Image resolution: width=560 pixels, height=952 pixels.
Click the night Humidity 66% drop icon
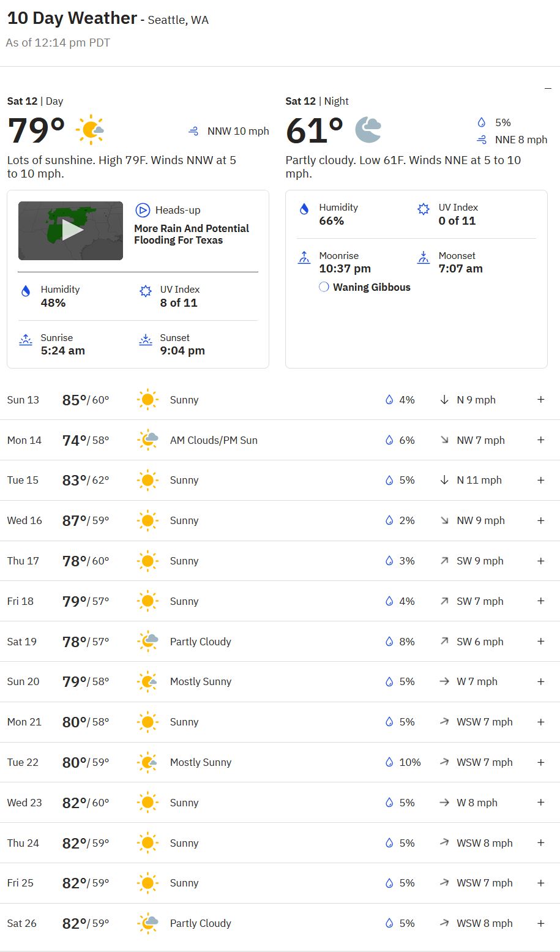[304, 209]
